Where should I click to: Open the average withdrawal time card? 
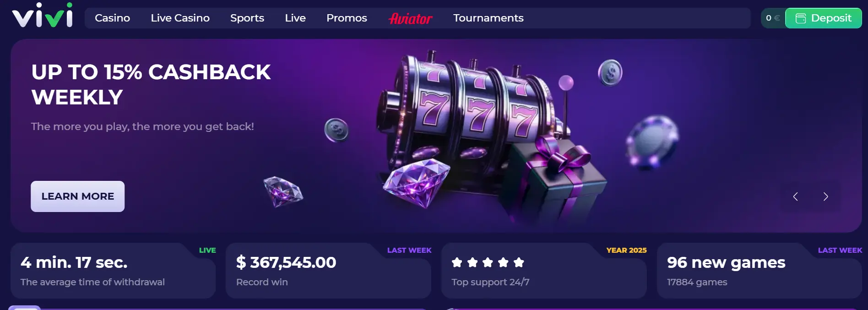point(113,271)
